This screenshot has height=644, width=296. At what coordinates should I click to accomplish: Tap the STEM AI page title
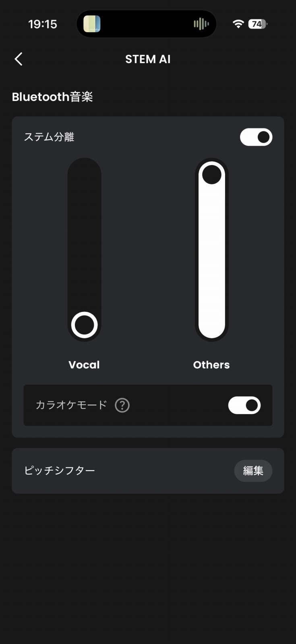pyautogui.click(x=148, y=59)
